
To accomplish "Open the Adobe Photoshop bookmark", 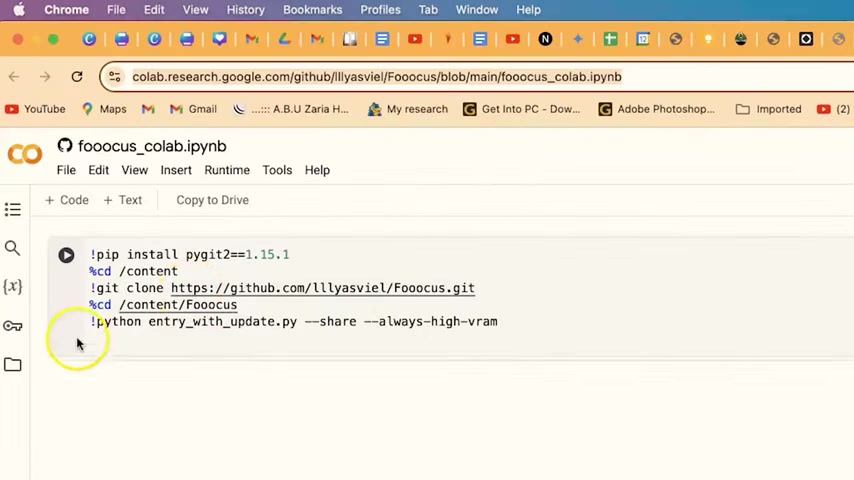I will point(656,109).
